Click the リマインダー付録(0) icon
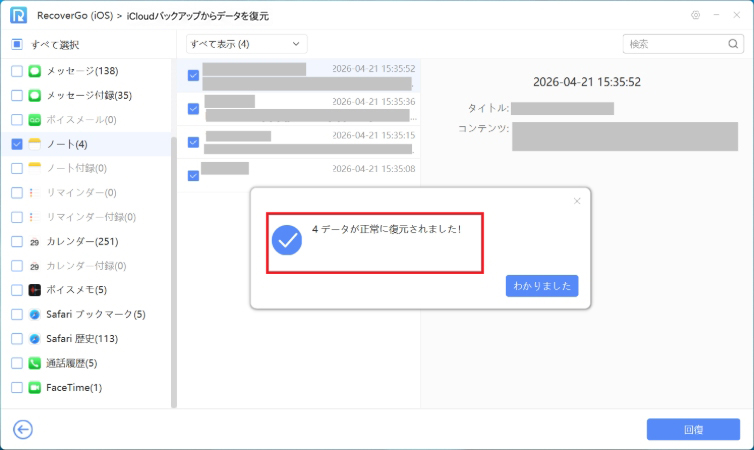 tap(35, 217)
